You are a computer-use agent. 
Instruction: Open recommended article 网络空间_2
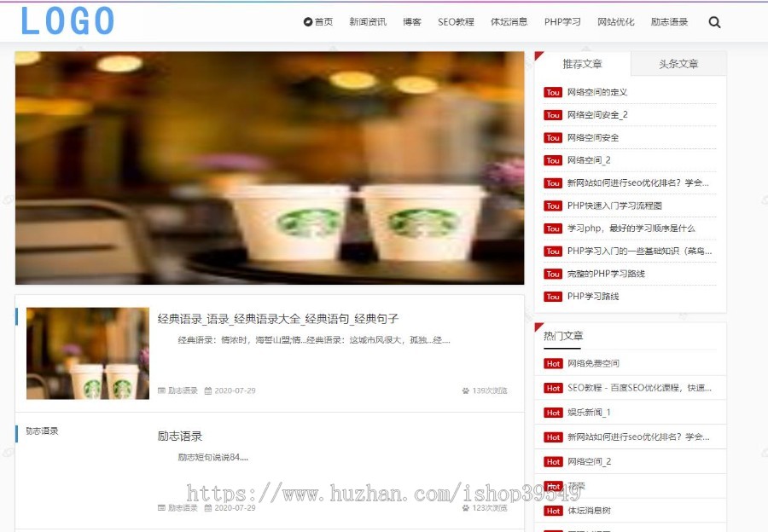pos(589,160)
